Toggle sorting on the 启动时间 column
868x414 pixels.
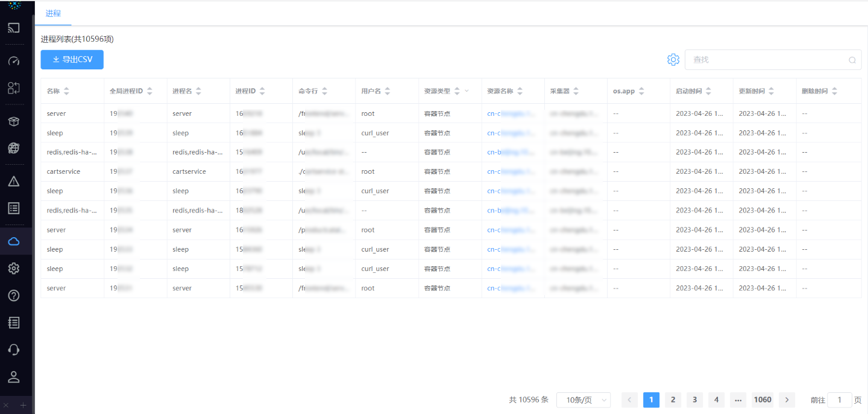click(708, 91)
